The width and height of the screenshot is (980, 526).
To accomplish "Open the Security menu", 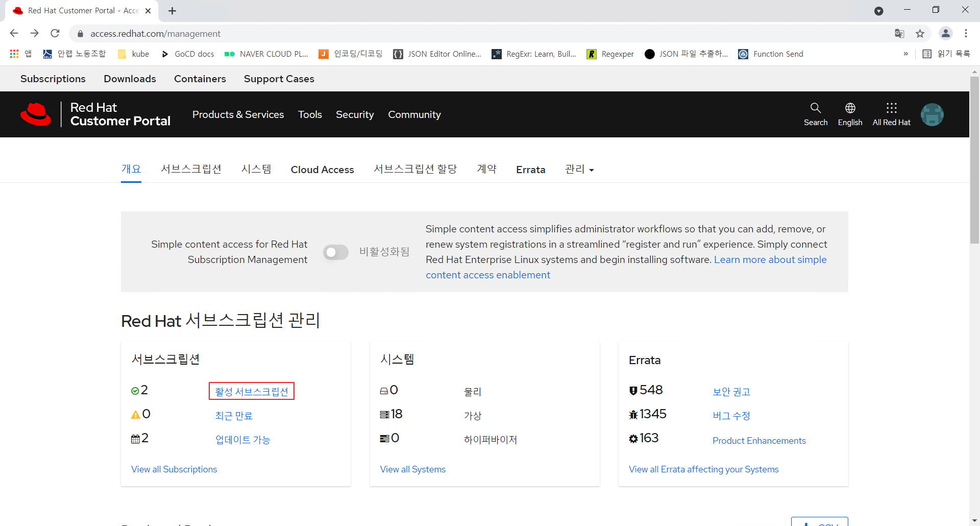I will coord(355,114).
